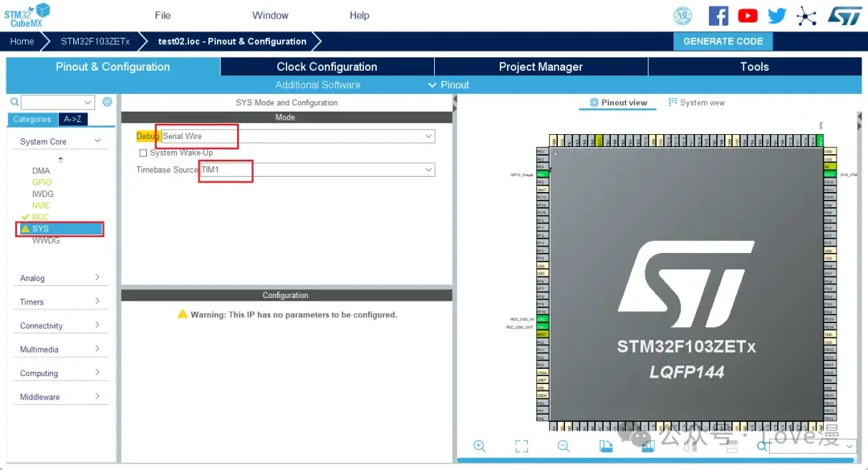This screenshot has width=868, height=470.
Task: Select the Pinout & Configuration tab
Action: (113, 67)
